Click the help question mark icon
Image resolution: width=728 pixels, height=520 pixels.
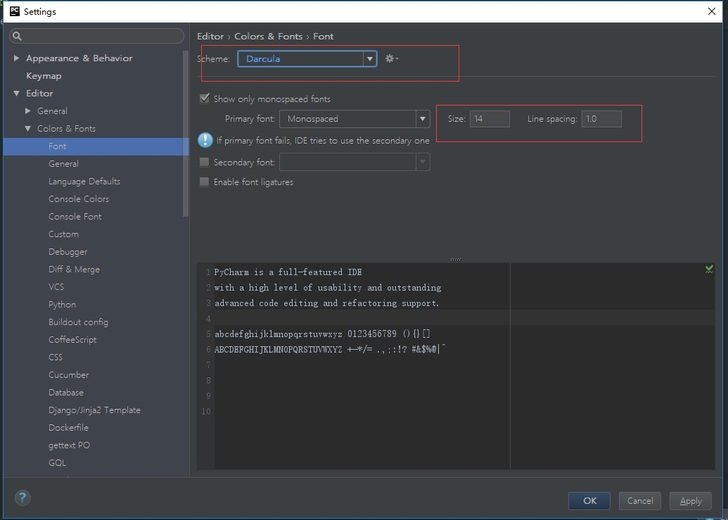(22, 498)
